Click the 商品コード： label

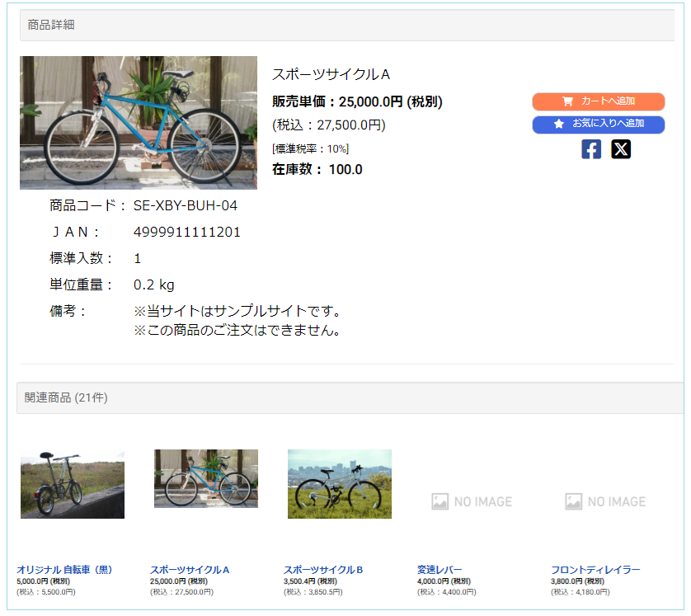point(87,206)
